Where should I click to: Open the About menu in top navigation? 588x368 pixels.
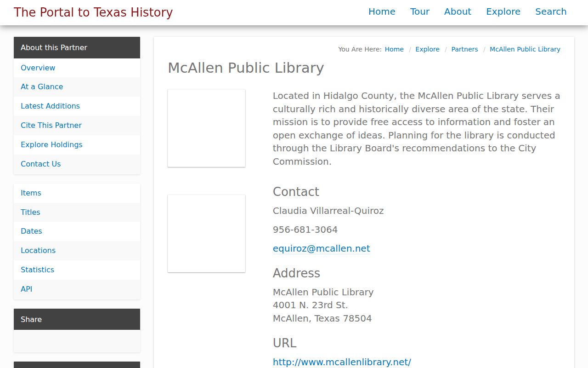click(458, 11)
